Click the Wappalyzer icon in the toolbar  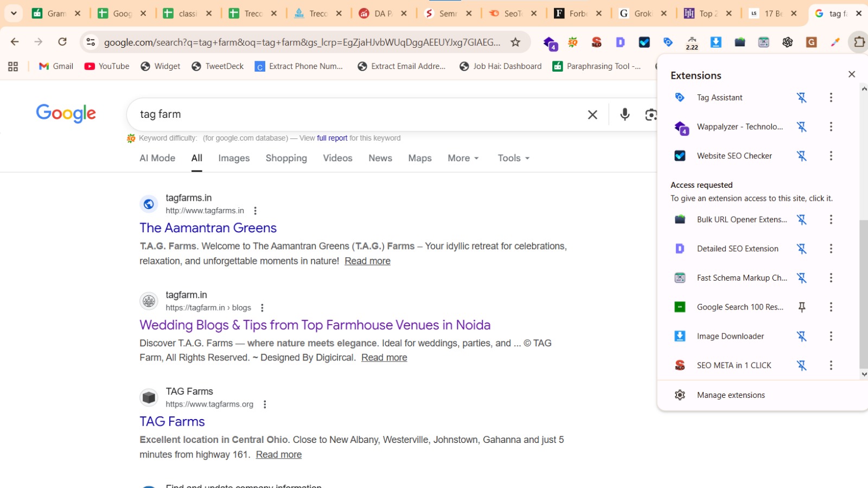pyautogui.click(x=550, y=42)
